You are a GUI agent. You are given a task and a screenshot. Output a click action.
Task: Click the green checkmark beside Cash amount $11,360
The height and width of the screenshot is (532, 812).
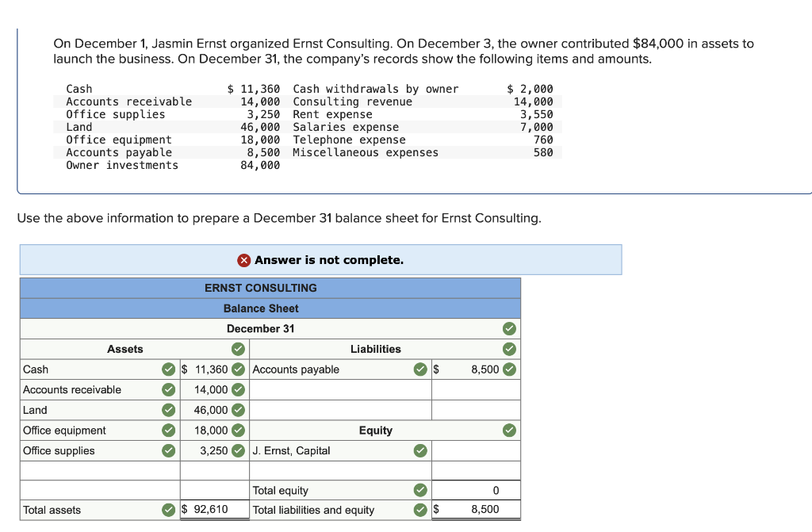(239, 369)
